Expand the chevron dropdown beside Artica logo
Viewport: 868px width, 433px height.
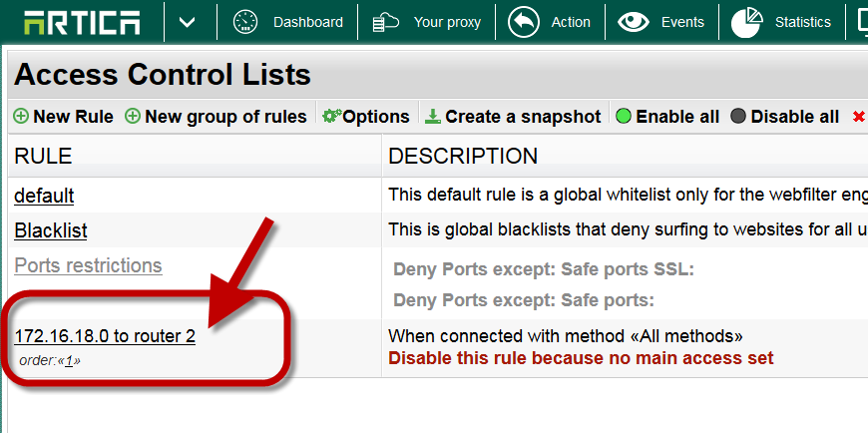coord(188,23)
